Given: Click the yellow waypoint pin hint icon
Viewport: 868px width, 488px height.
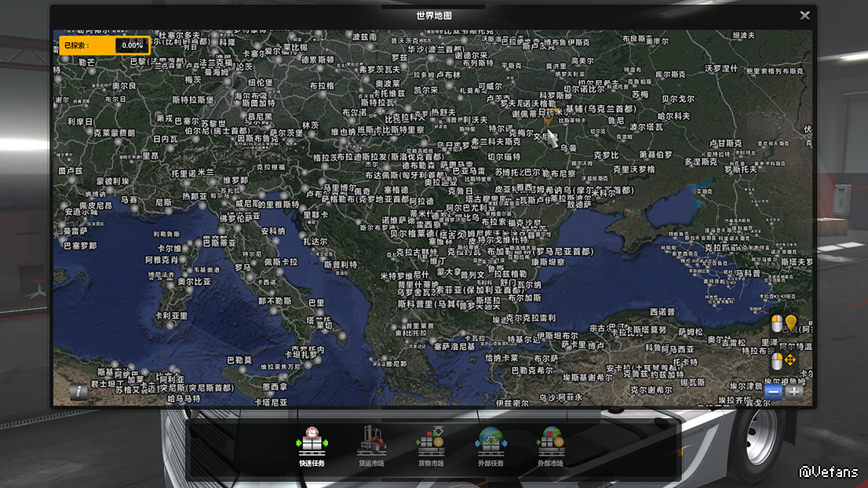Looking at the screenshot, I should coord(791,322).
